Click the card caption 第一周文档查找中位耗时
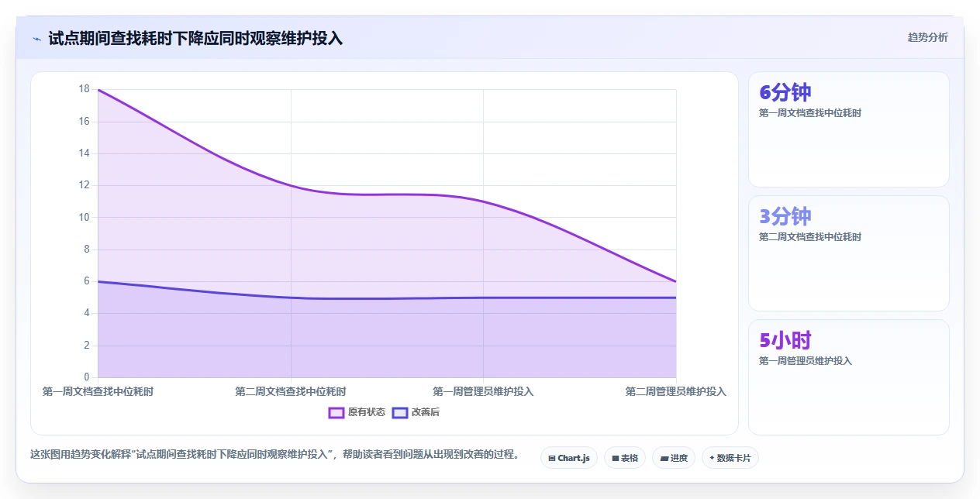Viewport: 980px width, 499px height. pos(810,113)
